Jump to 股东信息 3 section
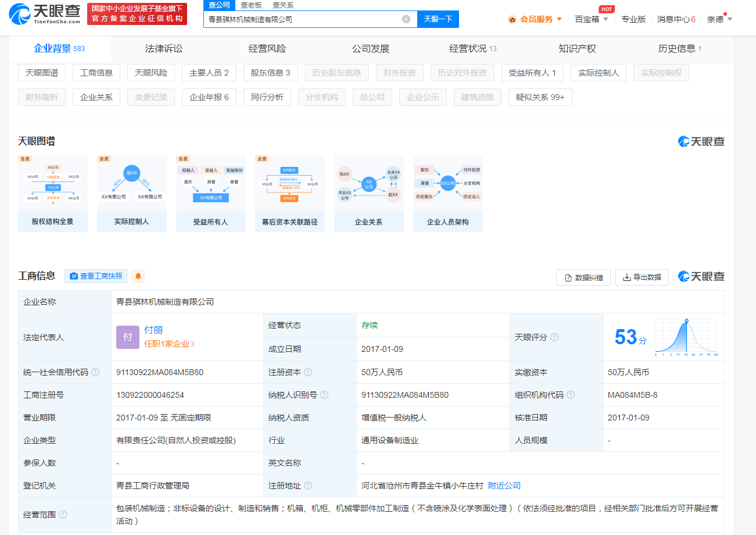The height and width of the screenshot is (535, 756). 271,73
